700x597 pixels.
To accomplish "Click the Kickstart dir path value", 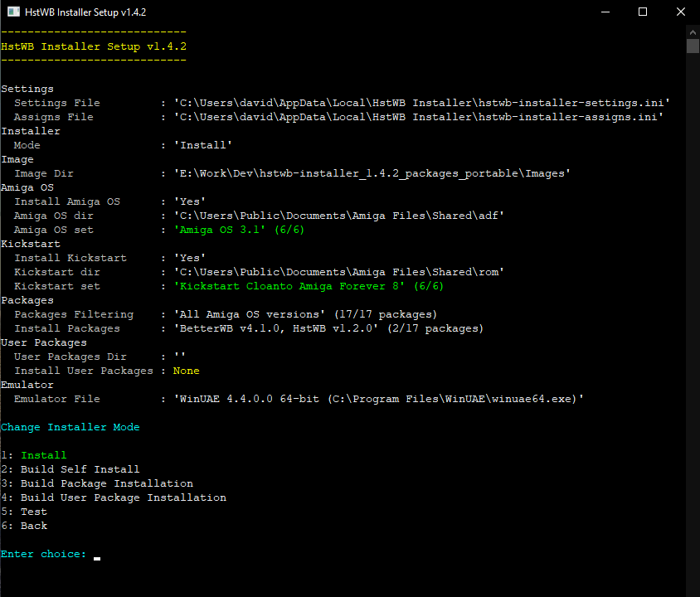I will point(339,272).
